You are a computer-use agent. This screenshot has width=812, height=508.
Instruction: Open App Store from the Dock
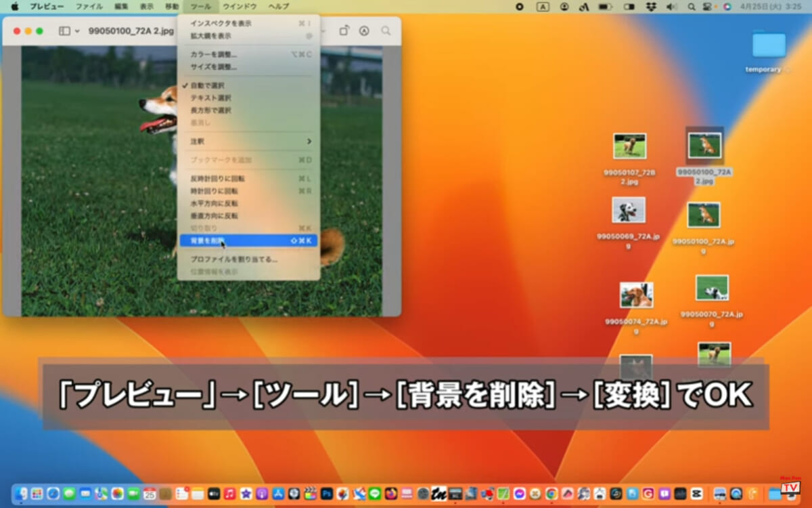click(x=278, y=494)
